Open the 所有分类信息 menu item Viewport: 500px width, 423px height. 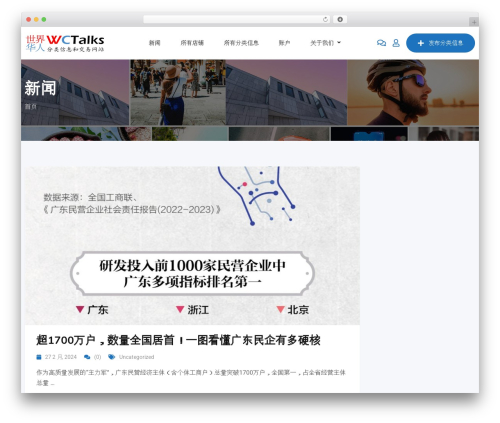pos(241,43)
